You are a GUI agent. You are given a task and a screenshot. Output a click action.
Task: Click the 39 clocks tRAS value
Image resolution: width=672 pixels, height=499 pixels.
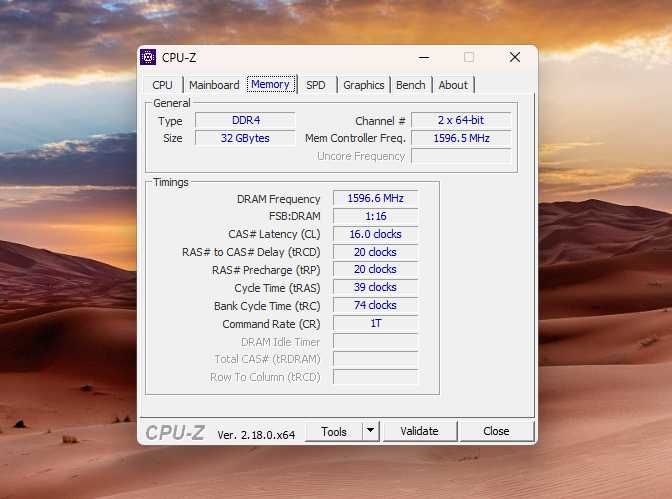[375, 287]
